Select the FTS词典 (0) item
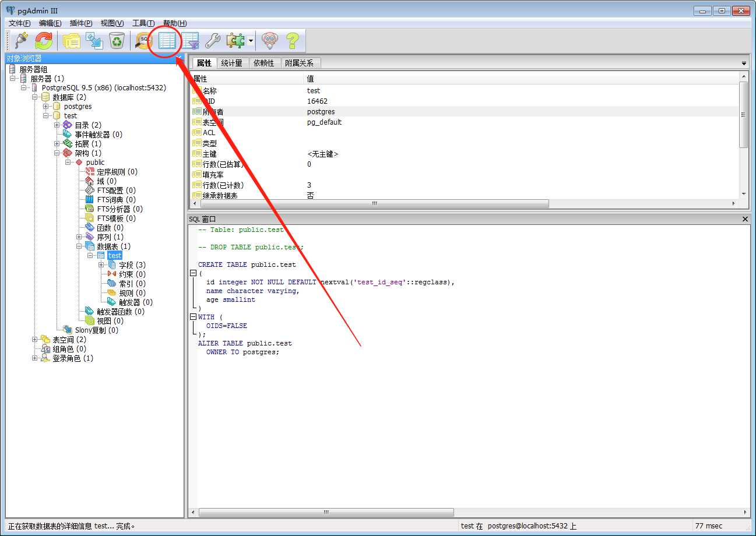 (x=116, y=200)
